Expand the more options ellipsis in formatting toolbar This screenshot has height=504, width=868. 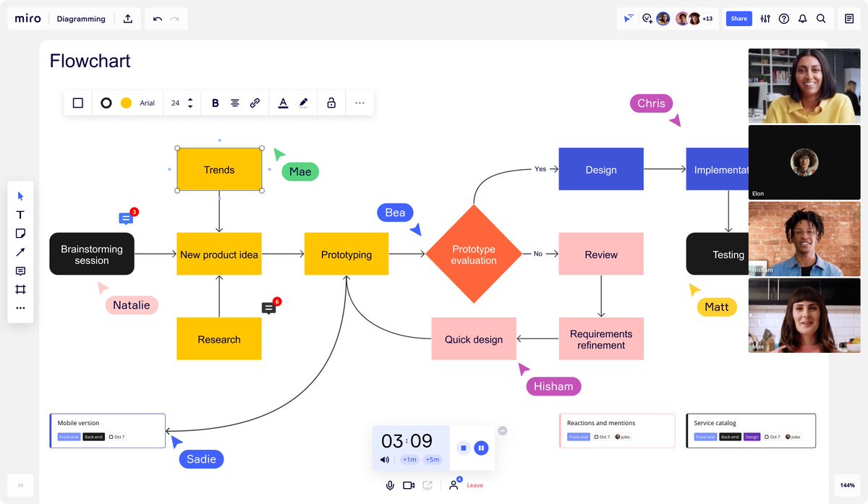click(359, 103)
